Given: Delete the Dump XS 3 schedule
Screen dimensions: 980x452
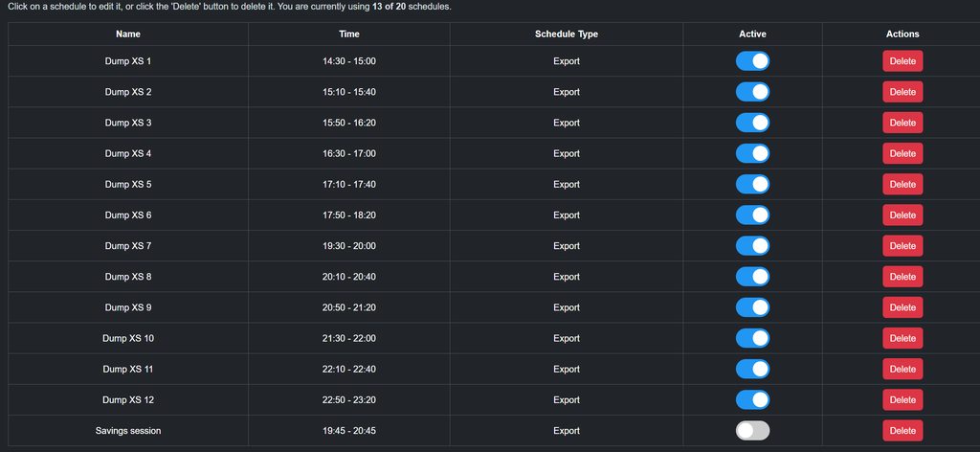Looking at the screenshot, I should (x=902, y=123).
